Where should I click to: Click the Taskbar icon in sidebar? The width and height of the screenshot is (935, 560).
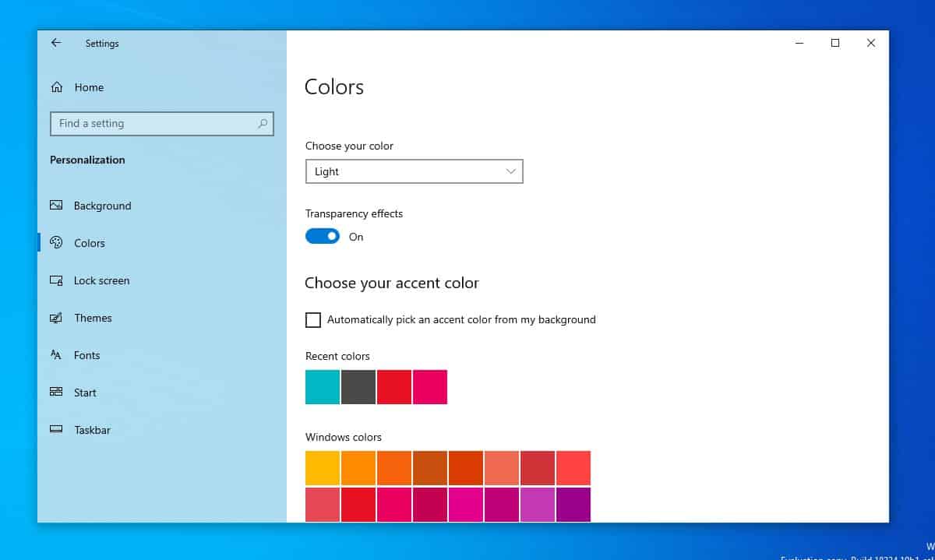point(56,430)
